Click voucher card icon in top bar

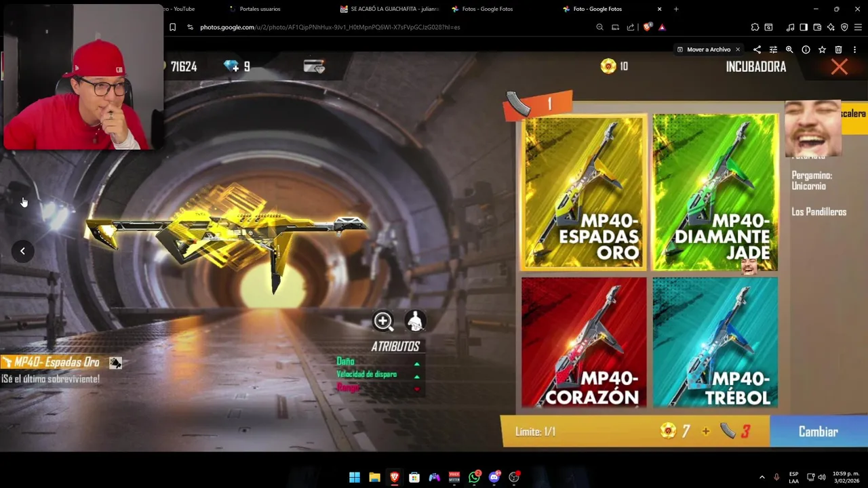click(x=314, y=66)
